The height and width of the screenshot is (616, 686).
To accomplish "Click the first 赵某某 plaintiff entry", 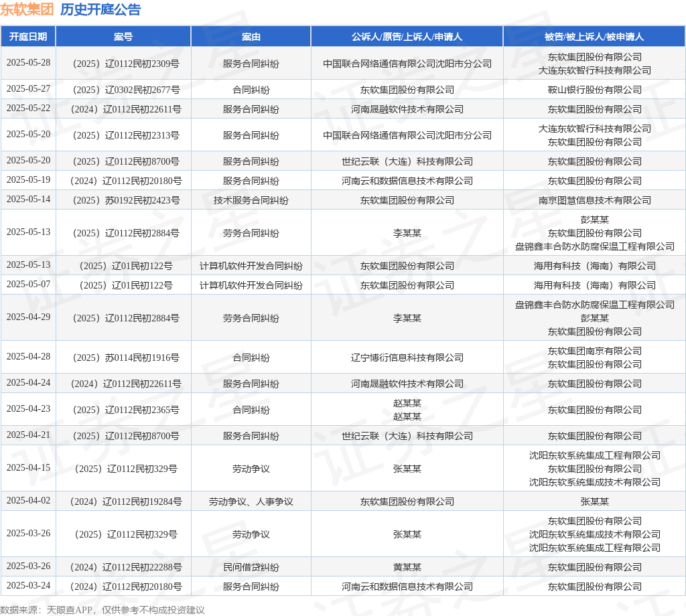I will point(407,404).
